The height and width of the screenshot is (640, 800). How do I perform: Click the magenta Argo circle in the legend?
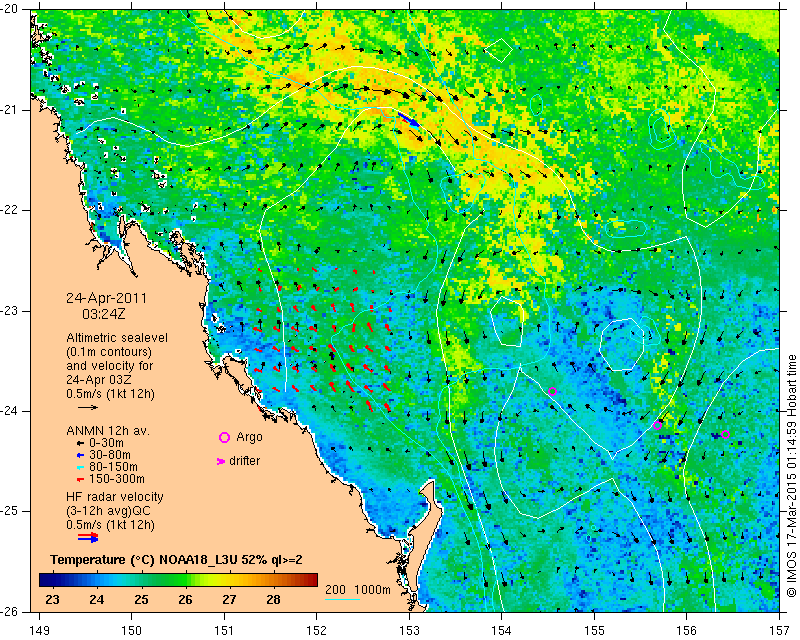[224, 437]
